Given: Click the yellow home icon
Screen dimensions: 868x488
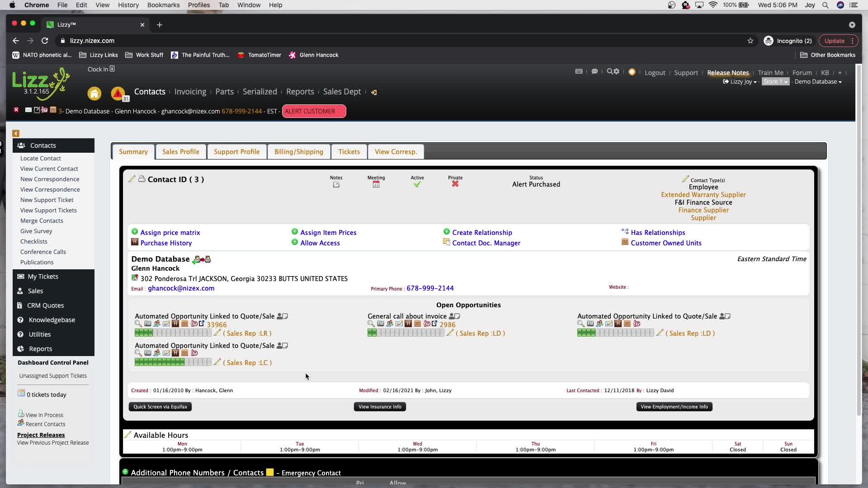Looking at the screenshot, I should click(94, 94).
